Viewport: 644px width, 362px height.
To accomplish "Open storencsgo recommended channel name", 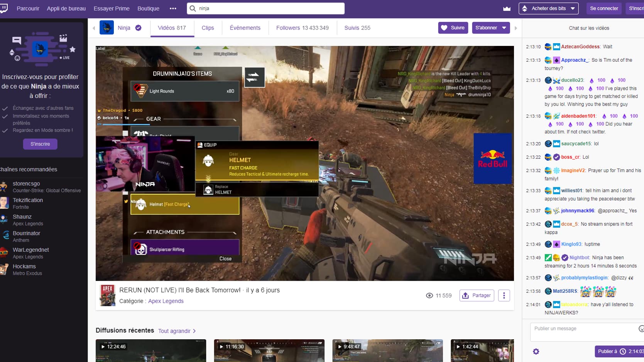I will tap(26, 184).
